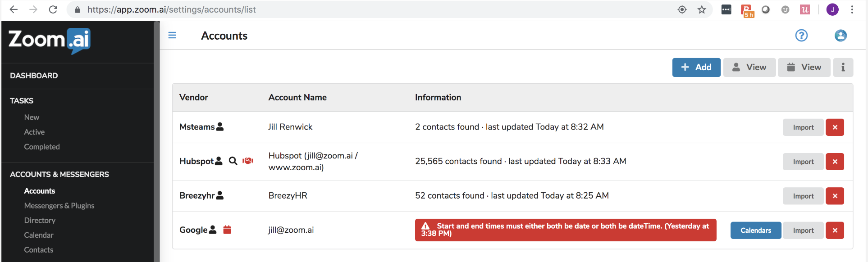
Task: Go to Messengers & Plugins in sidebar
Action: (x=59, y=206)
